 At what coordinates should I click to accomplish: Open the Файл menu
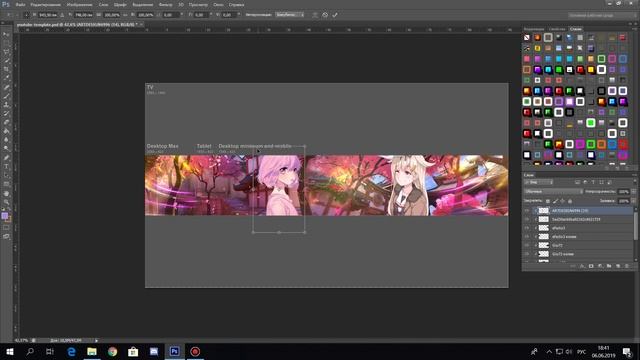[x=20, y=4]
